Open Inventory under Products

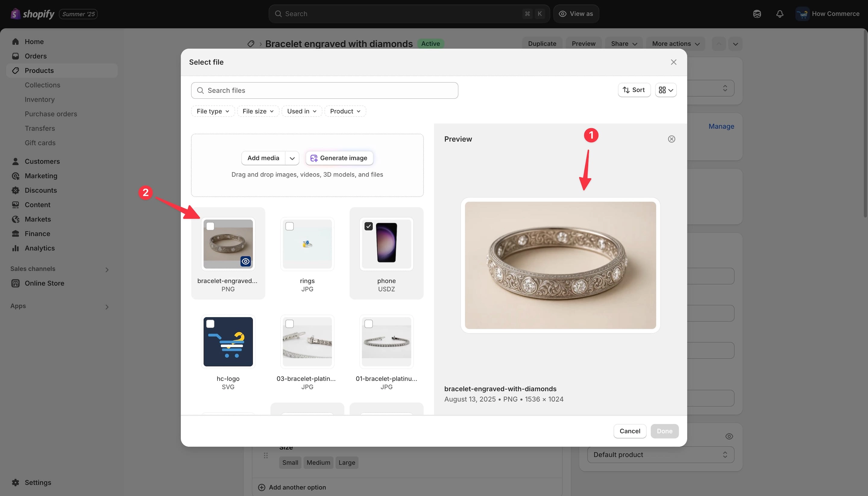pyautogui.click(x=39, y=99)
